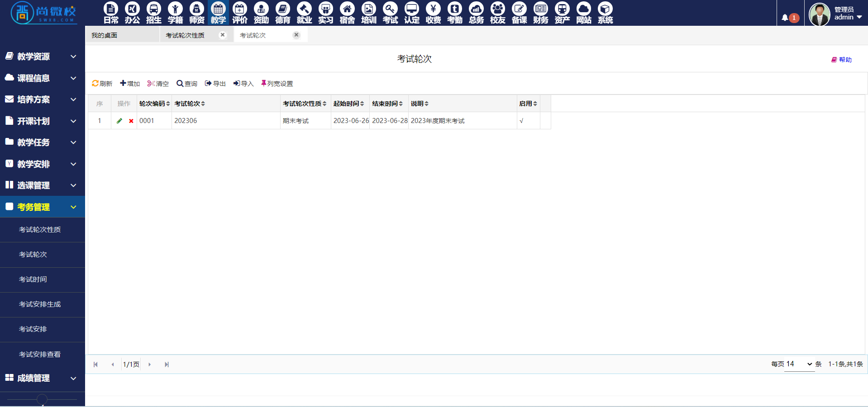Image resolution: width=868 pixels, height=407 pixels.
Task: Open the 总务 module icon
Action: tap(476, 13)
